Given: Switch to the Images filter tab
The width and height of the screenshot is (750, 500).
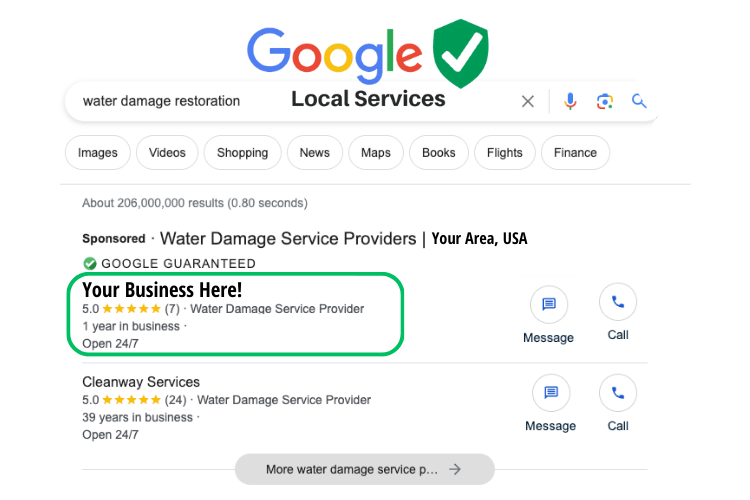Looking at the screenshot, I should click(x=98, y=153).
